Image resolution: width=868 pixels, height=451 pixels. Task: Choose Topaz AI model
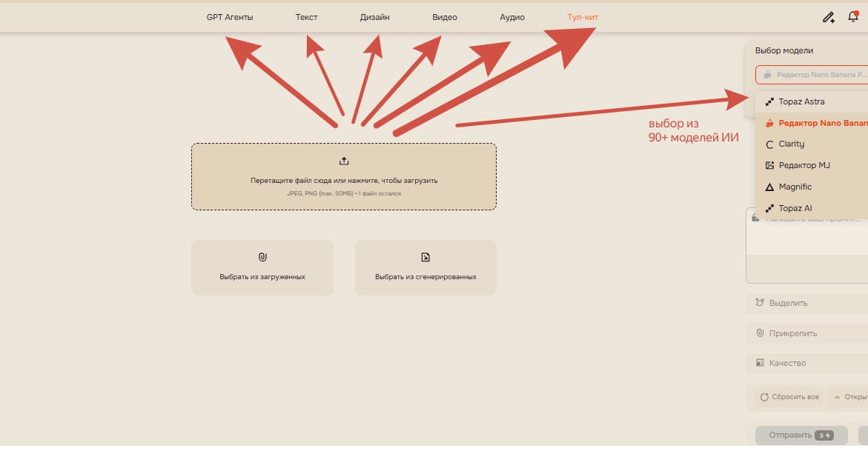point(812,208)
